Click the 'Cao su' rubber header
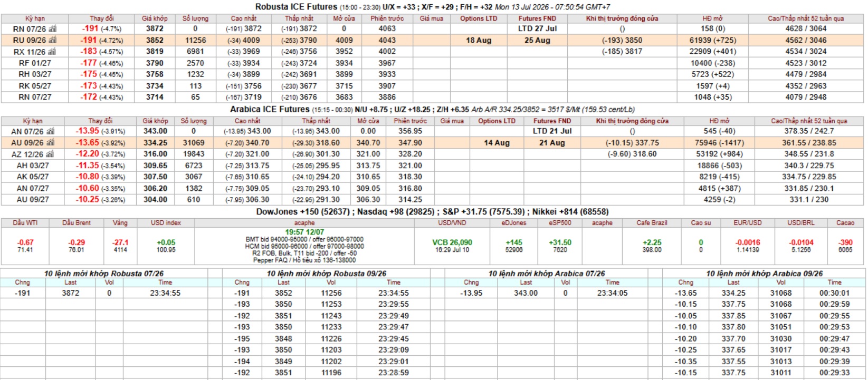 click(x=701, y=223)
